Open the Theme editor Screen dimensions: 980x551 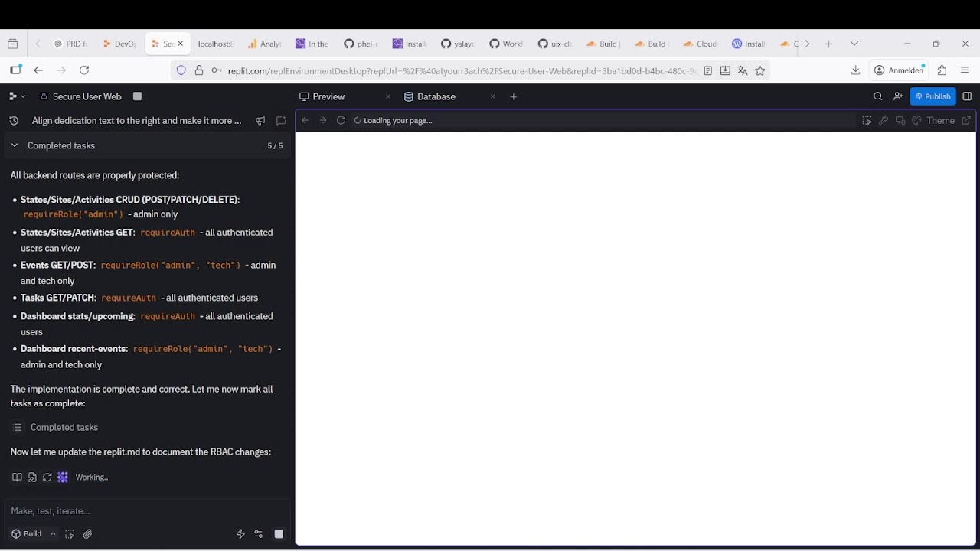933,120
